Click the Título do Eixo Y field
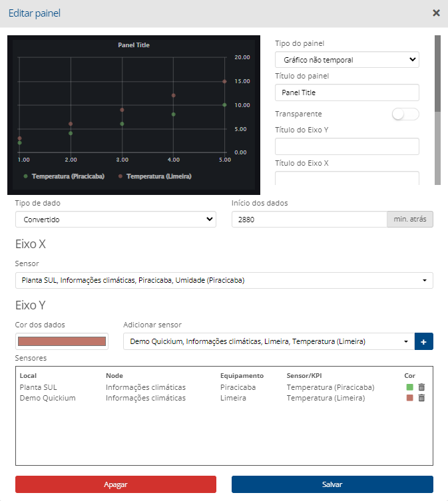The height and width of the screenshot is (501, 448). tap(347, 146)
